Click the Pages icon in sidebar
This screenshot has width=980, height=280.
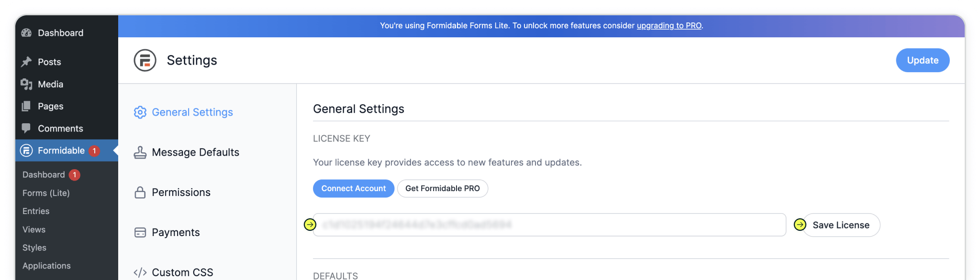(26, 106)
